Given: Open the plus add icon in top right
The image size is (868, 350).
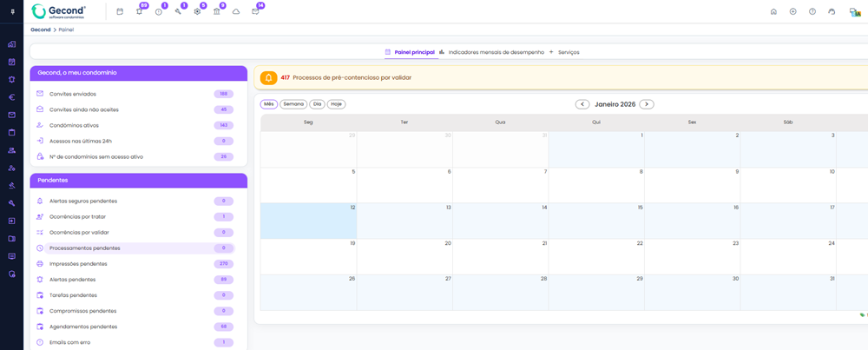Looking at the screenshot, I should click(x=792, y=11).
